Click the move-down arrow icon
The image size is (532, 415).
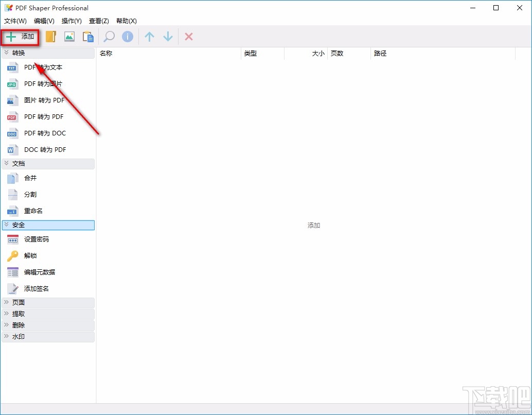[168, 37]
